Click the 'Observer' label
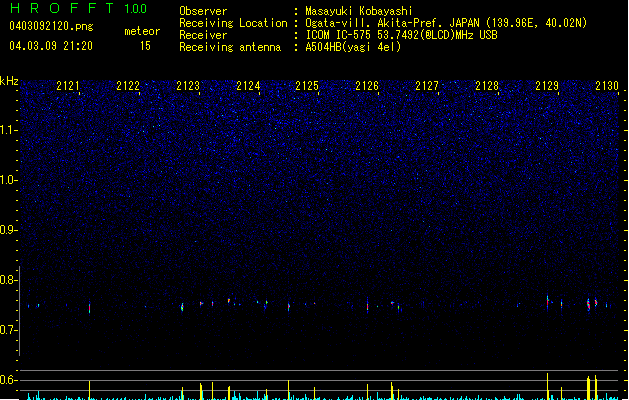 (203, 11)
